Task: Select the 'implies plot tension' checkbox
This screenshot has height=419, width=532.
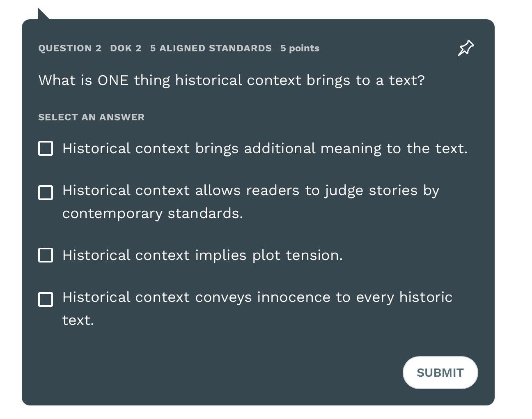Action: coord(46,255)
